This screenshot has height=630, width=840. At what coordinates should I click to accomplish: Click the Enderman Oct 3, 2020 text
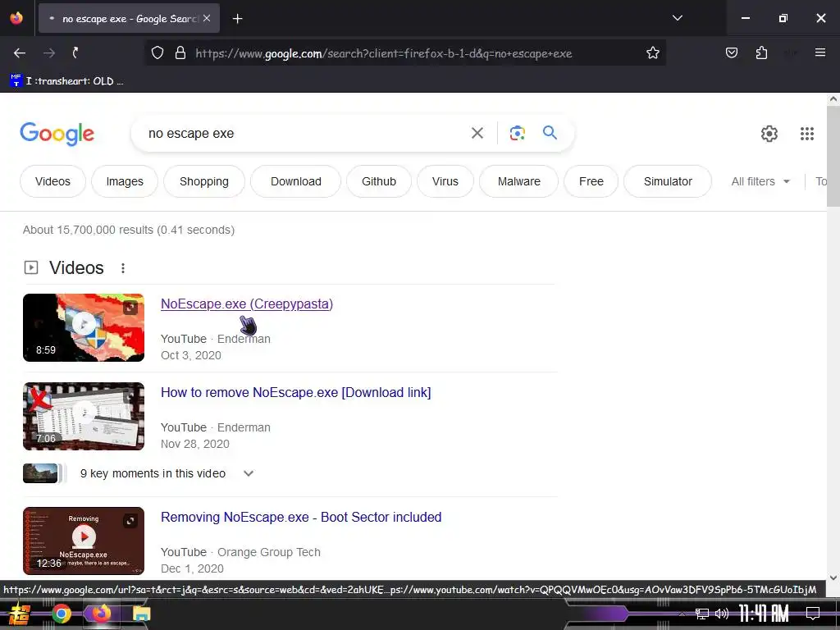pos(216,347)
